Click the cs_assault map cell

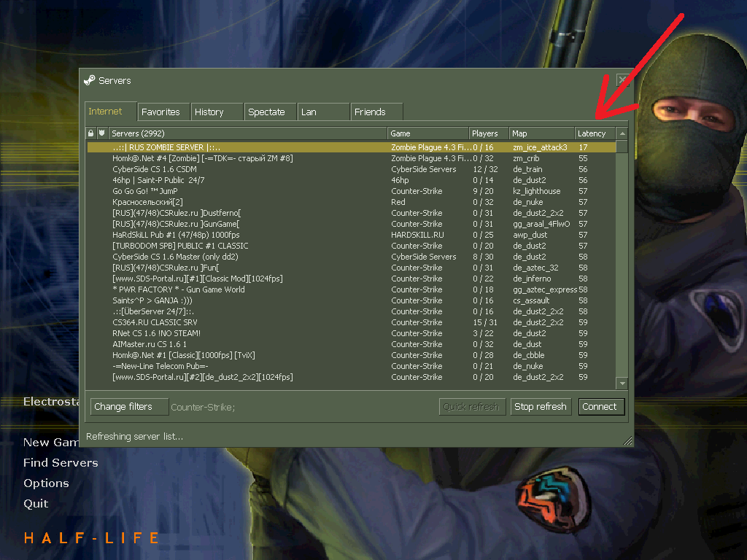[x=531, y=300]
